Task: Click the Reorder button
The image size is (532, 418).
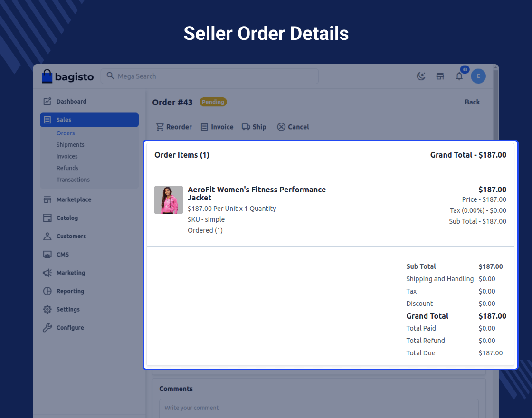Action: [173, 127]
